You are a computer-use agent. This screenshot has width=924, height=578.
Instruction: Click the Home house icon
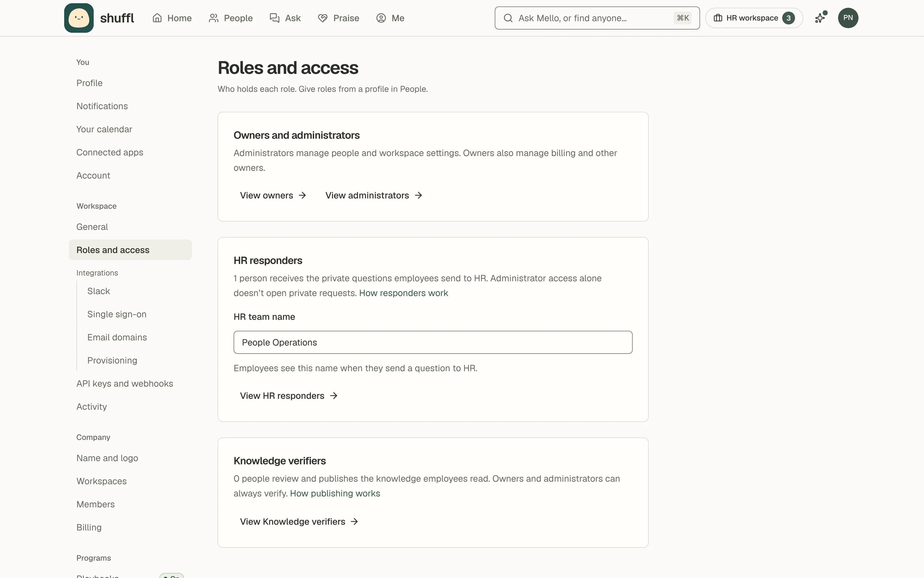click(157, 18)
